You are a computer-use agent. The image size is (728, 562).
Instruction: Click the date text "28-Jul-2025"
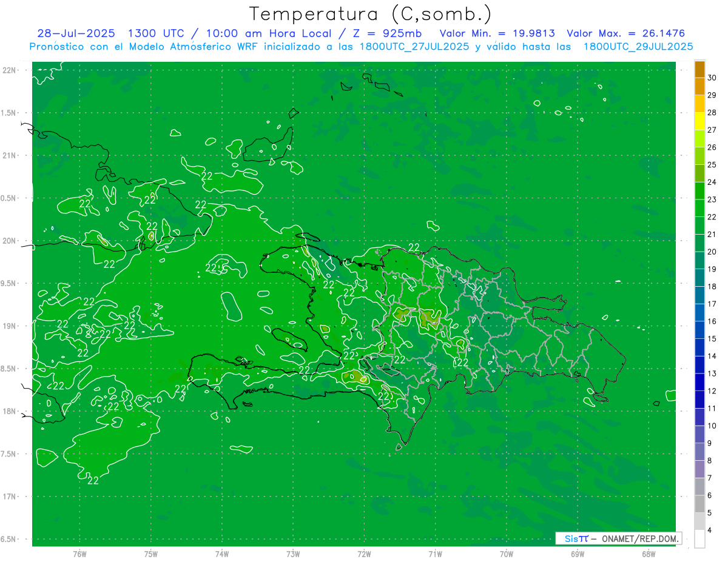tap(77, 33)
